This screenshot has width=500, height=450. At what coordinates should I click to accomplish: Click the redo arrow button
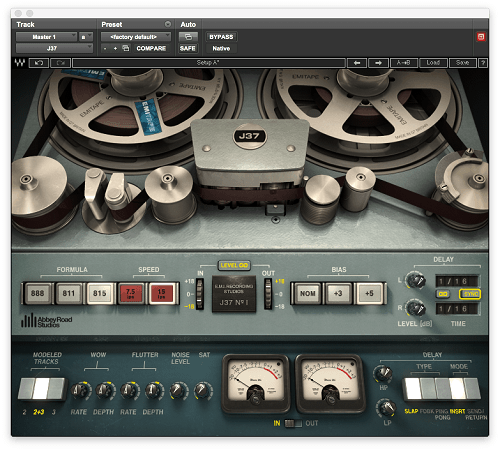[x=60, y=63]
